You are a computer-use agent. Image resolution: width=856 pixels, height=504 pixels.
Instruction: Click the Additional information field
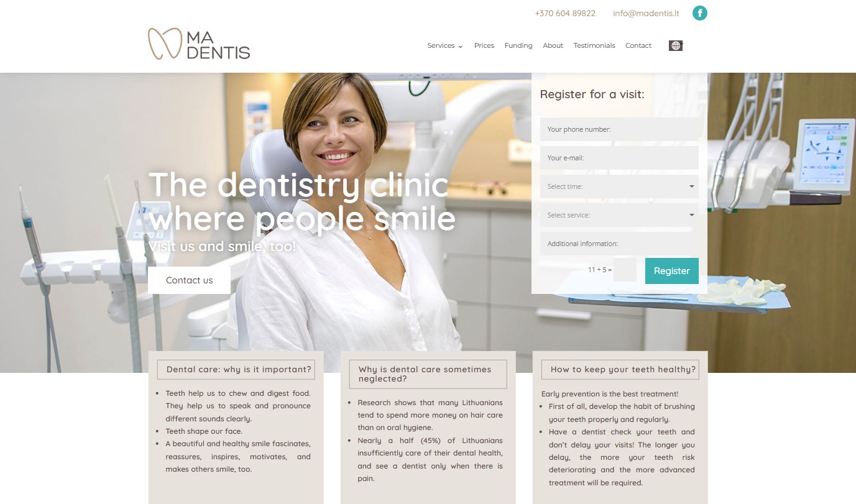coord(619,244)
